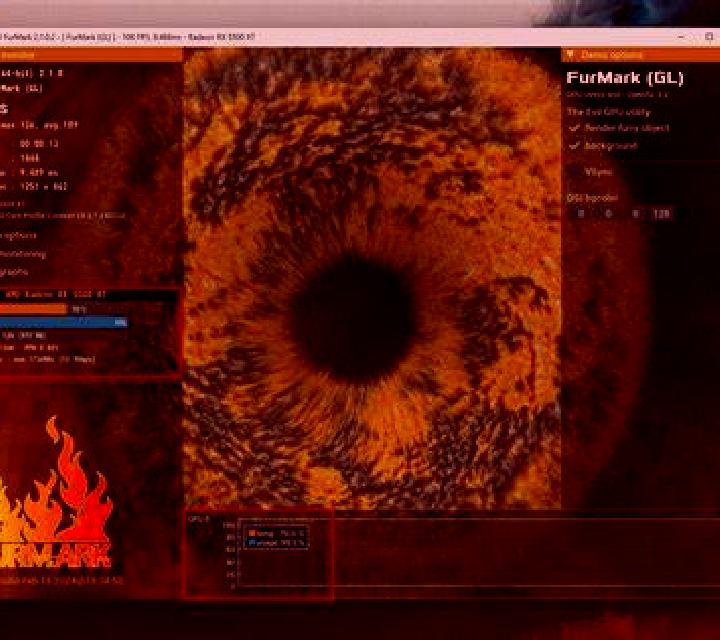Minimize the FurMark window

(681, 37)
